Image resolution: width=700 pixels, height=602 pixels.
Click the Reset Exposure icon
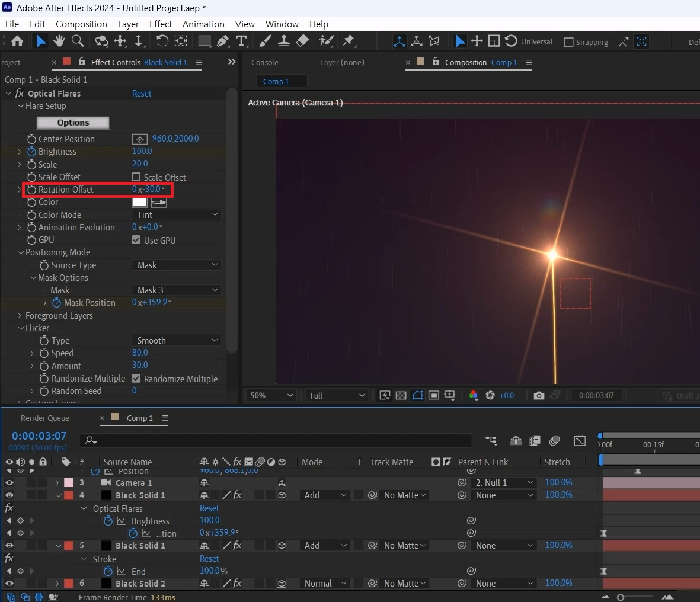[490, 395]
